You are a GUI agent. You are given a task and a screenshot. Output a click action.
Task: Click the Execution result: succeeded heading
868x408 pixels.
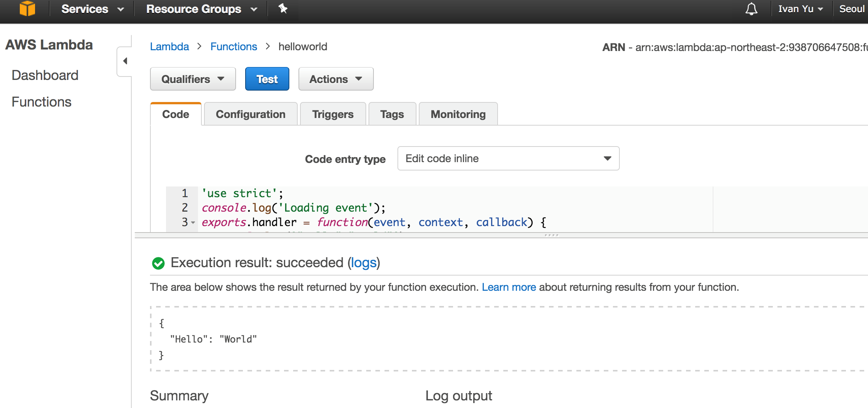point(275,263)
